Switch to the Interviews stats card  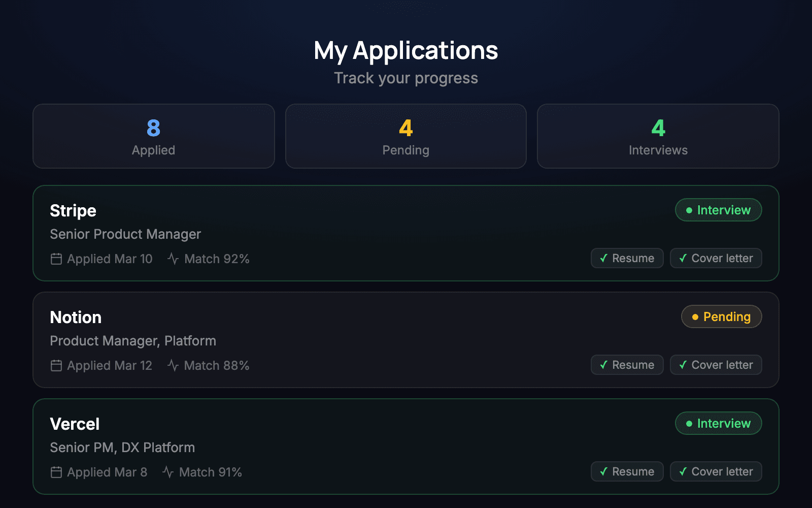(x=658, y=136)
